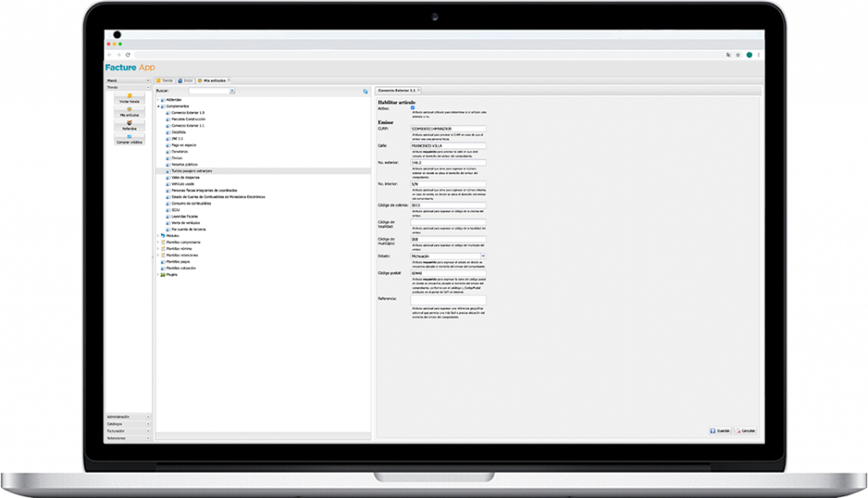
Task: Switch to the Inicio tab
Action: (x=186, y=79)
